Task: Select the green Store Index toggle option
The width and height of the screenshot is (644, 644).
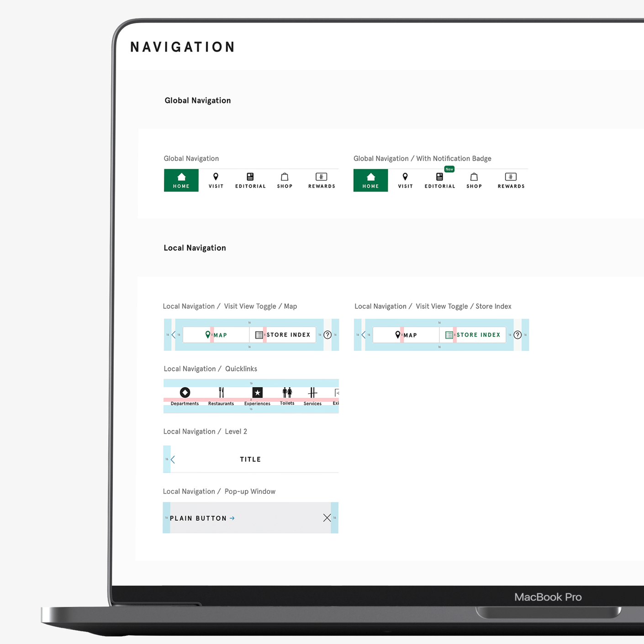Action: click(x=473, y=335)
